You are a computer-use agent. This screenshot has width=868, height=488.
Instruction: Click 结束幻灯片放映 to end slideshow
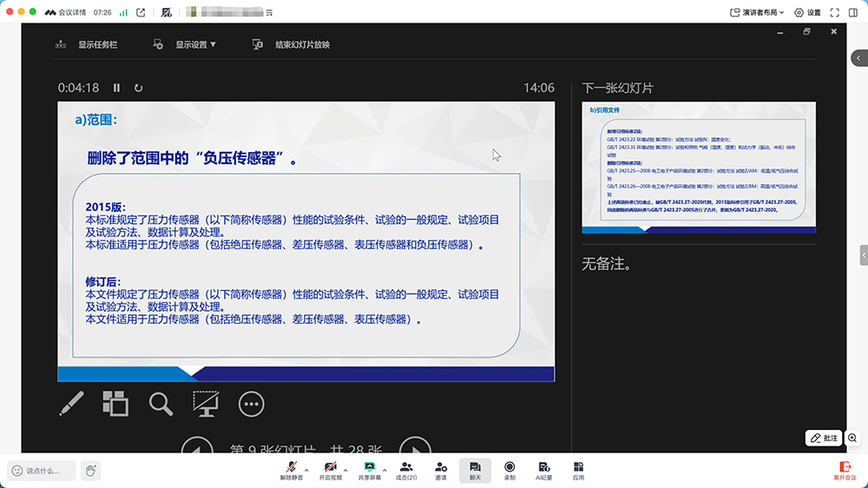[292, 44]
